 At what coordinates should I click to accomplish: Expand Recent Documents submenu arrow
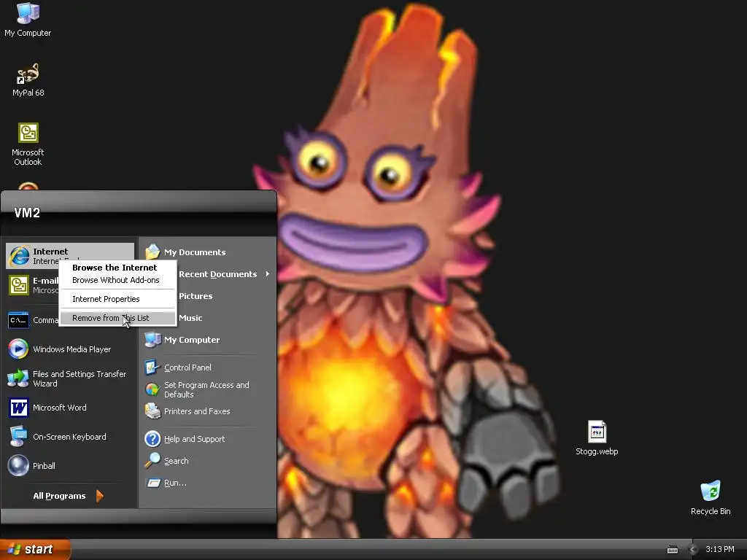(x=268, y=274)
